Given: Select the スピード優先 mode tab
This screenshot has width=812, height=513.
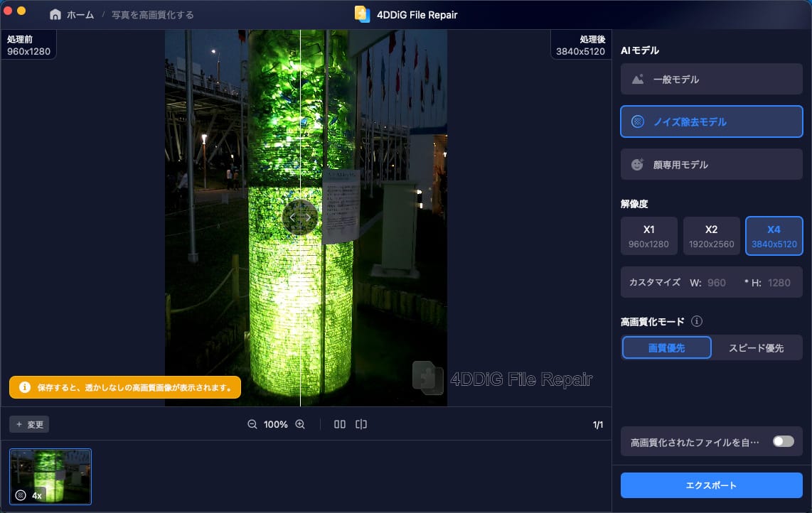Looking at the screenshot, I should [x=756, y=347].
